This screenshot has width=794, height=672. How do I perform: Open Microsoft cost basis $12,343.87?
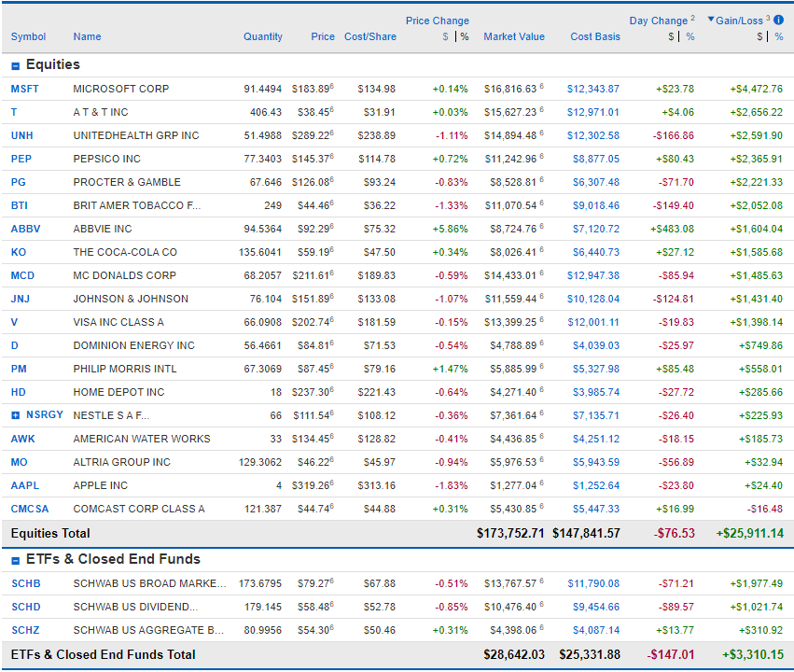coord(593,89)
